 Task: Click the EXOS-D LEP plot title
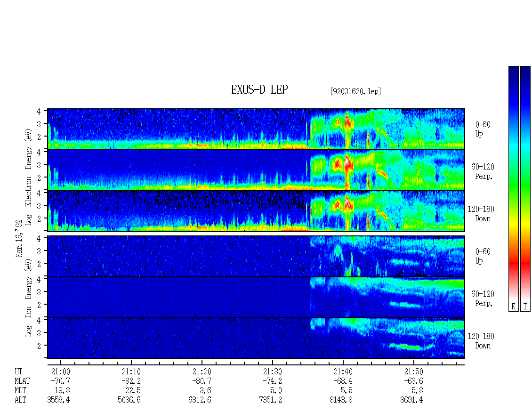click(x=259, y=90)
